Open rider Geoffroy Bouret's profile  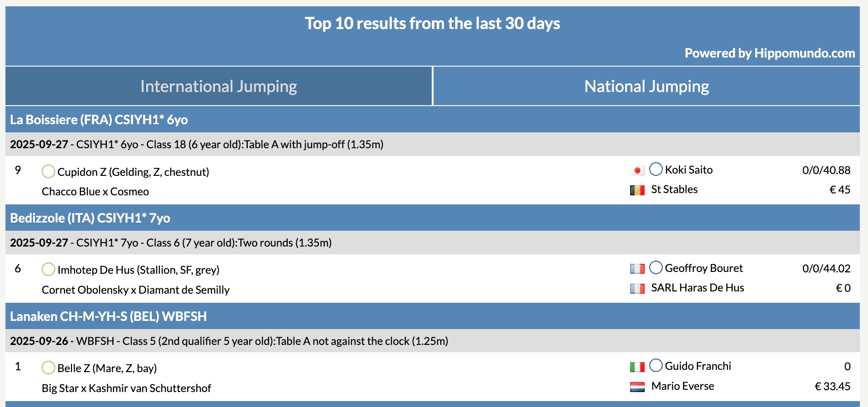click(704, 268)
